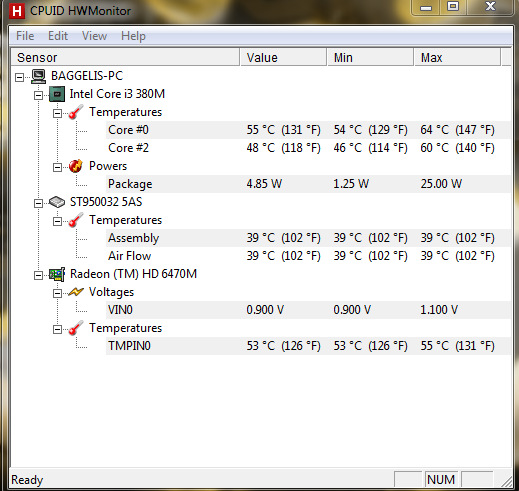Minimize the HWMonitor window
The height and width of the screenshot is (491, 519).
tap(426, 7)
